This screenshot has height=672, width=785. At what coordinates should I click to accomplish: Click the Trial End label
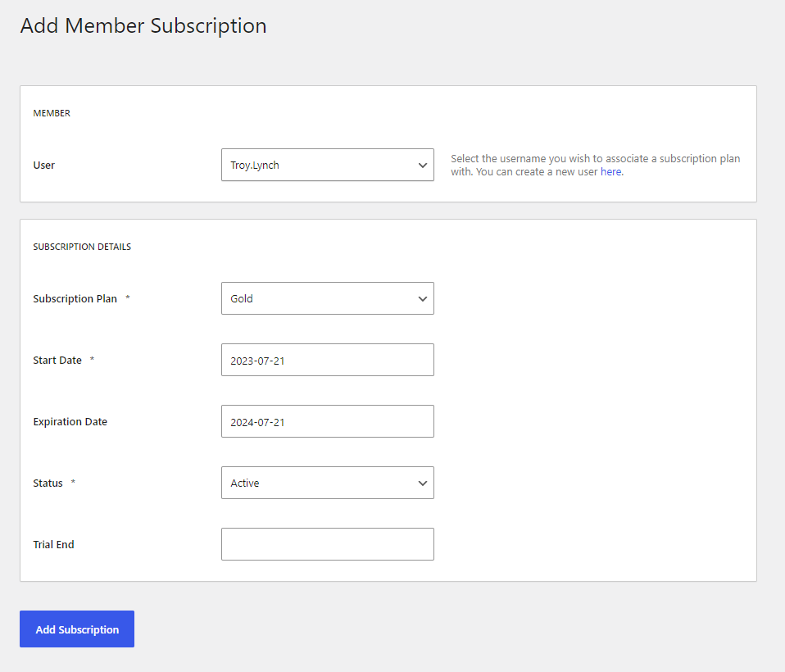click(53, 545)
